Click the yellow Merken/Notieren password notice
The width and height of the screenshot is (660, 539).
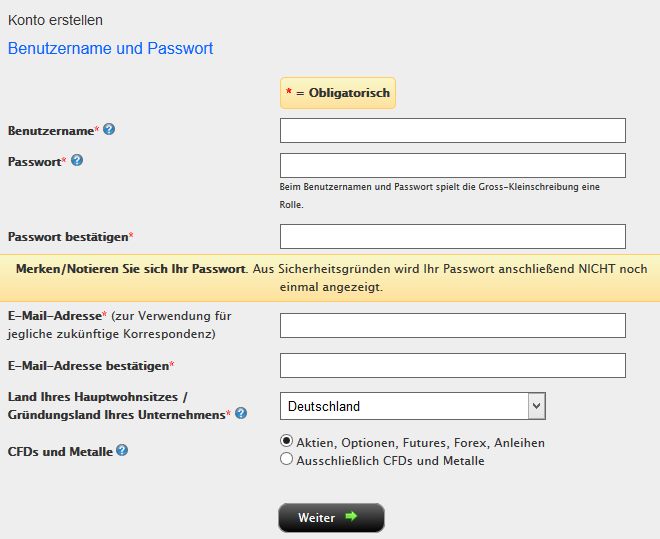pyautogui.click(x=330, y=278)
